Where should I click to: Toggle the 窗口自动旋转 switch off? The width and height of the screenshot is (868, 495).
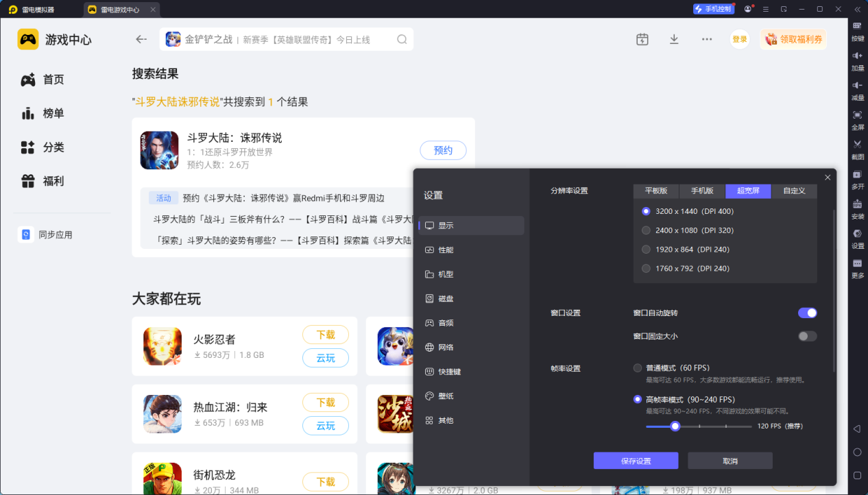coord(807,313)
